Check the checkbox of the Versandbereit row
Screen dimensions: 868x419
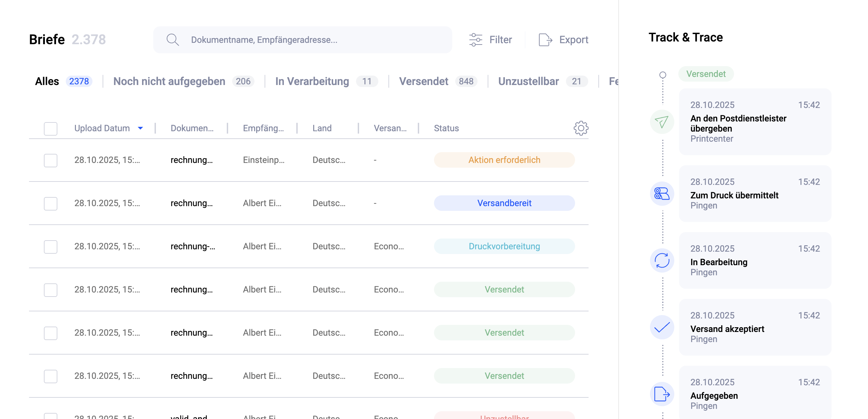click(50, 203)
